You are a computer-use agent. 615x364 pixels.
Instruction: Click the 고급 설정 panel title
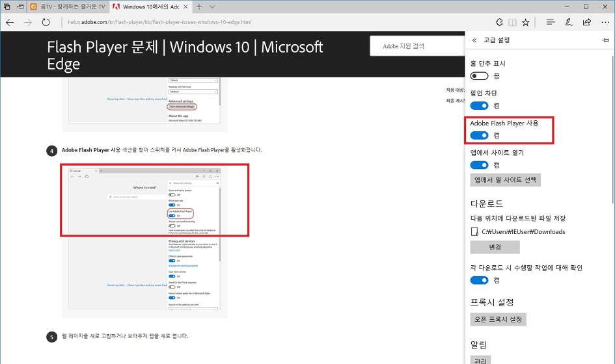pos(497,40)
